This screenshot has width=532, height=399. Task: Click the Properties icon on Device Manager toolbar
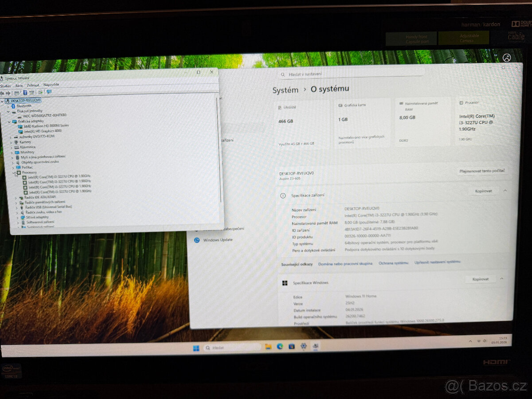[x=31, y=92]
